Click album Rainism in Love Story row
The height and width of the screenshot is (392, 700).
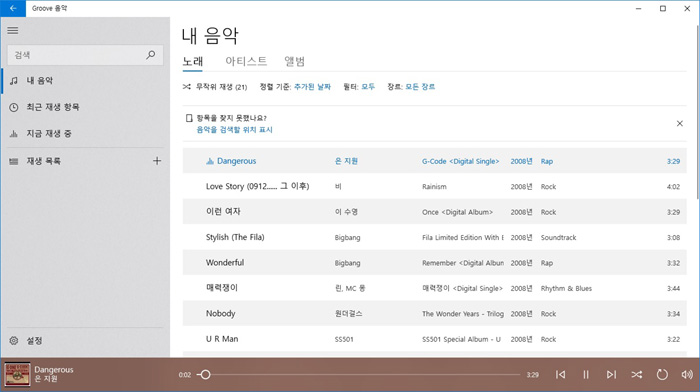(x=434, y=187)
